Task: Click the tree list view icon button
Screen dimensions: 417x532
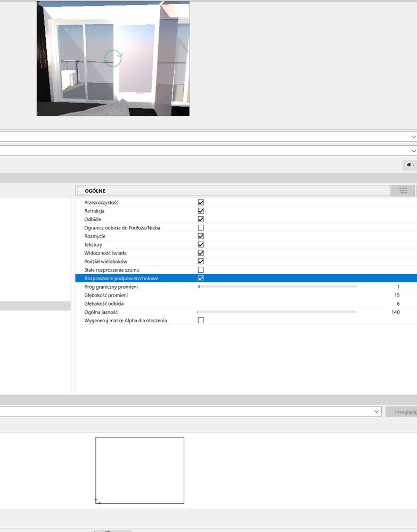Action: (x=403, y=191)
